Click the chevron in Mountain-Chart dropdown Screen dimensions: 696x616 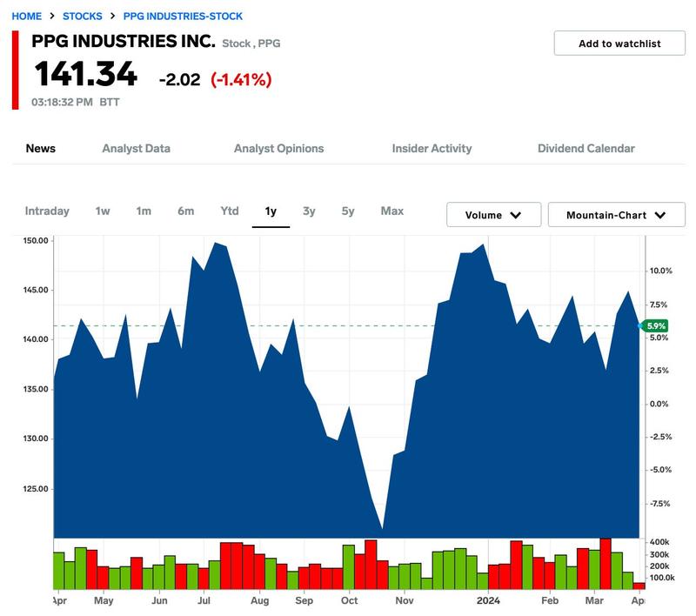pyautogui.click(x=660, y=215)
